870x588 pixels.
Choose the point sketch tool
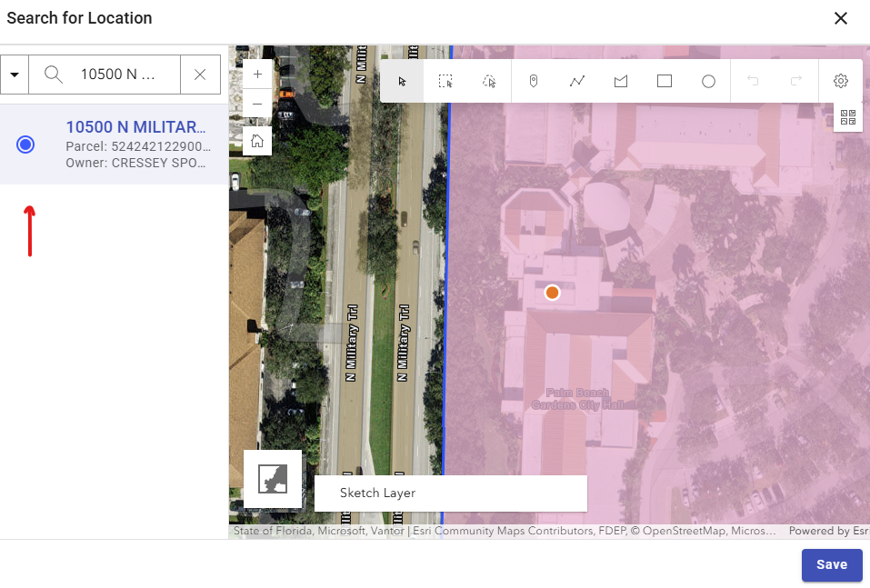pyautogui.click(x=534, y=81)
